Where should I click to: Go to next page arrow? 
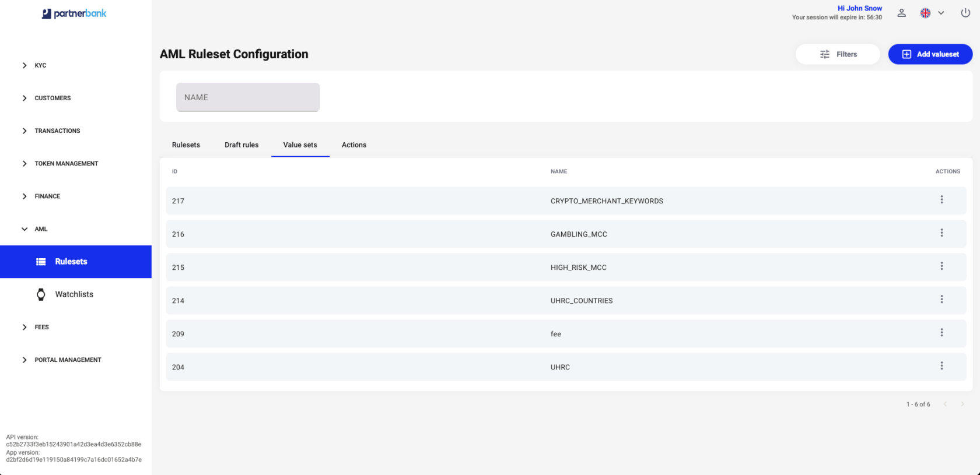(x=963, y=404)
